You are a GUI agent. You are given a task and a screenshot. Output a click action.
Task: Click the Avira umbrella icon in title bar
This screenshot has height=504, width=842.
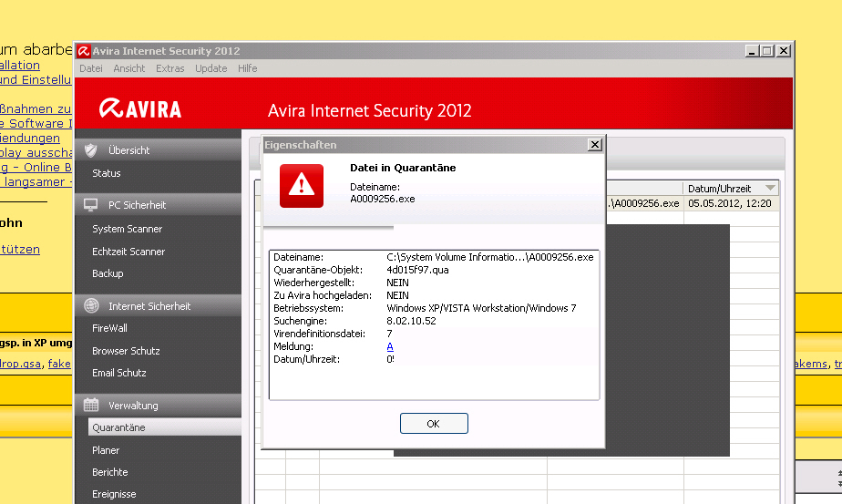click(83, 51)
